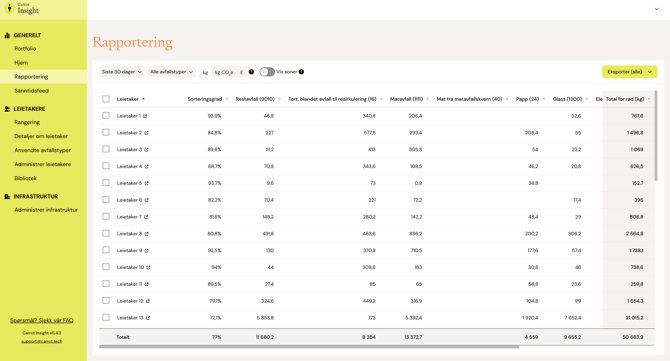Open Administrer leietakere in sidebar
670x361 pixels.
[43, 164]
